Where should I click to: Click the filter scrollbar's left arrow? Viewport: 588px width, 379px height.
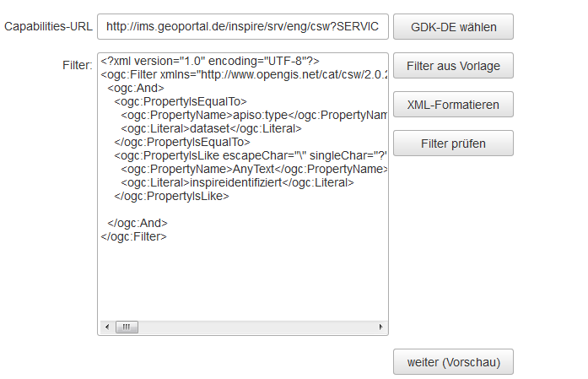click(x=106, y=327)
